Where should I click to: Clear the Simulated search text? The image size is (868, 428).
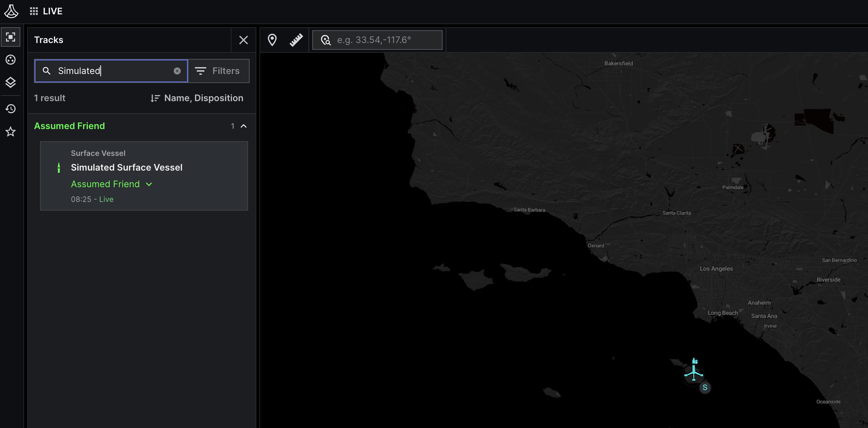(x=177, y=71)
